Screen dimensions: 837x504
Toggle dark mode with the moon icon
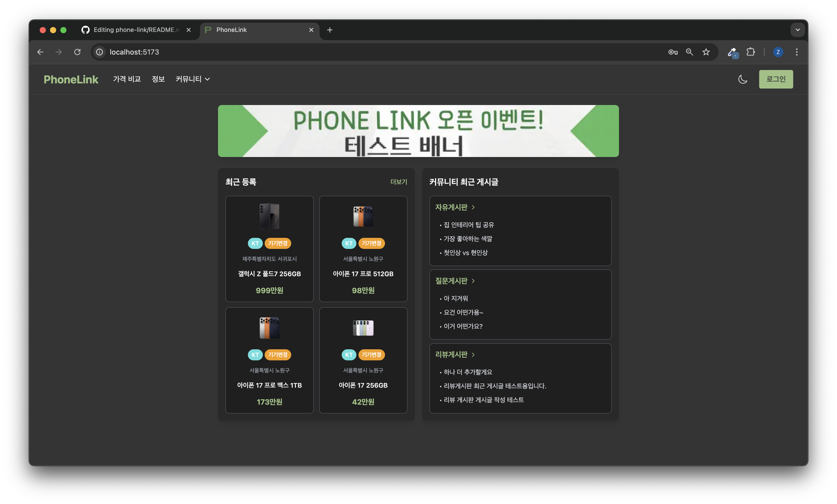tap(743, 79)
